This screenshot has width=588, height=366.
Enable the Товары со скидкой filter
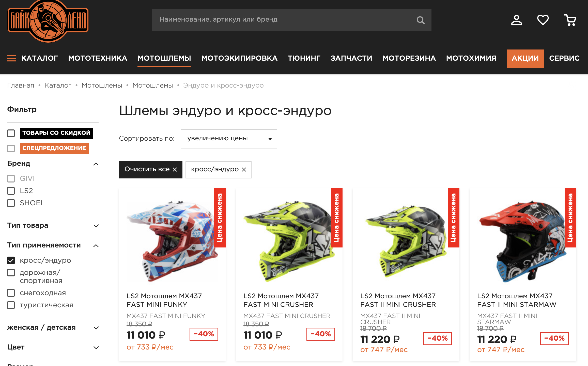point(11,133)
